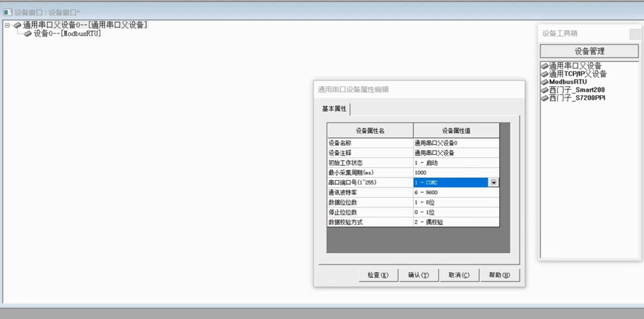Viewport: 644px width, 319px height.
Task: Click the 最小采集周期 value field 1000
Action: 455,173
